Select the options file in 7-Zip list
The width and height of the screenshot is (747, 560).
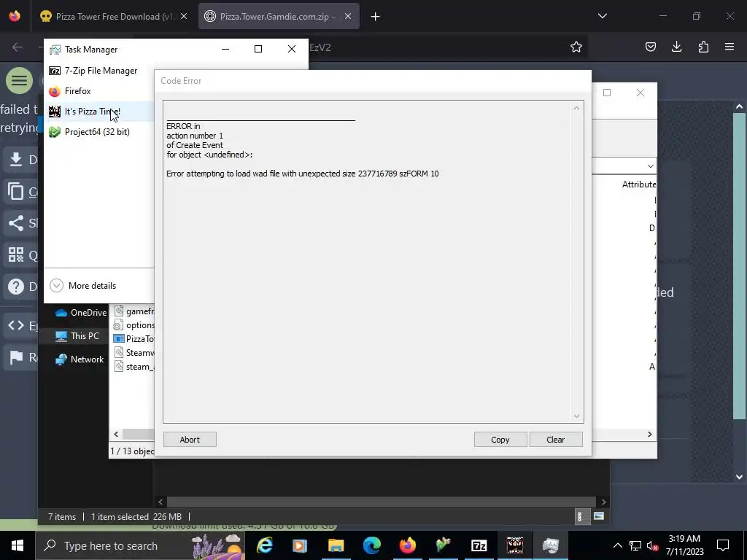point(133,325)
